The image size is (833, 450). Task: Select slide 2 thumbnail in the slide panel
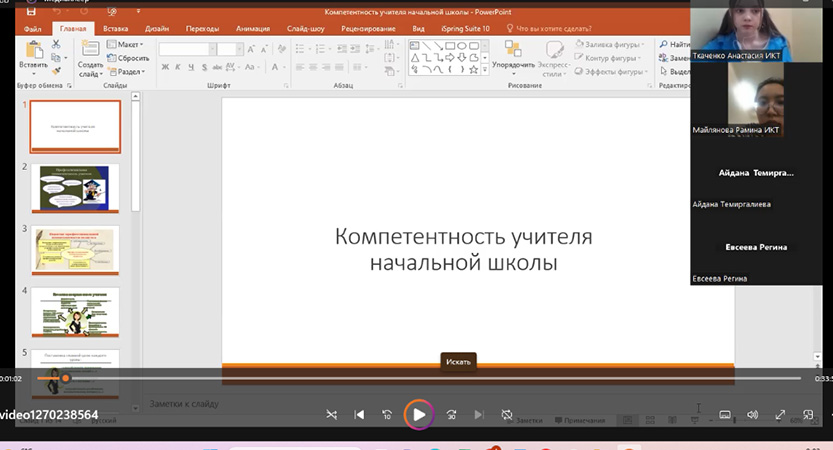pos(75,189)
